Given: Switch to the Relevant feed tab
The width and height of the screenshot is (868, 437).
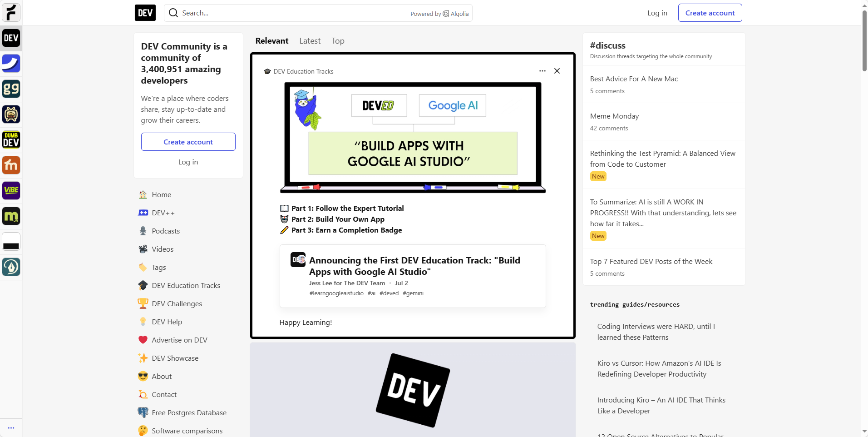Looking at the screenshot, I should (272, 41).
